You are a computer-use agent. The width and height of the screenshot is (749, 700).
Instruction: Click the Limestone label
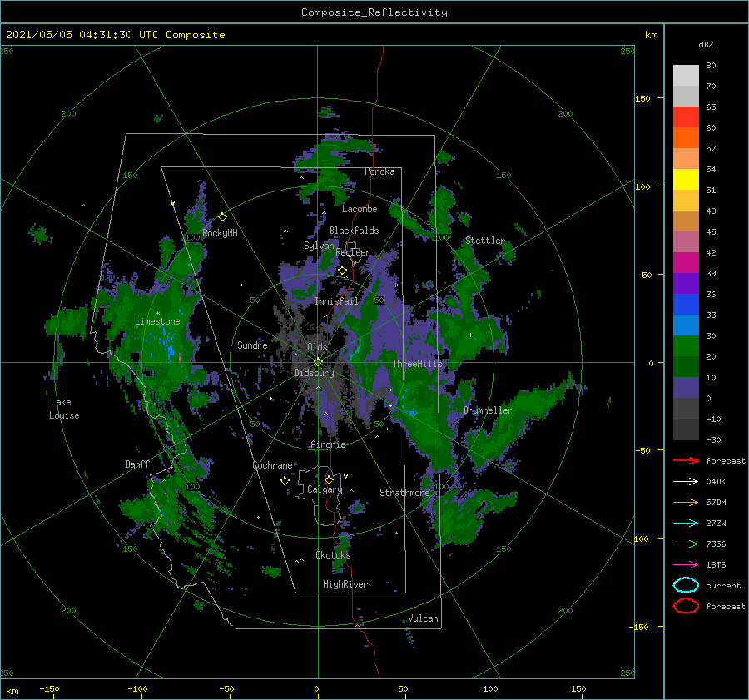(157, 321)
